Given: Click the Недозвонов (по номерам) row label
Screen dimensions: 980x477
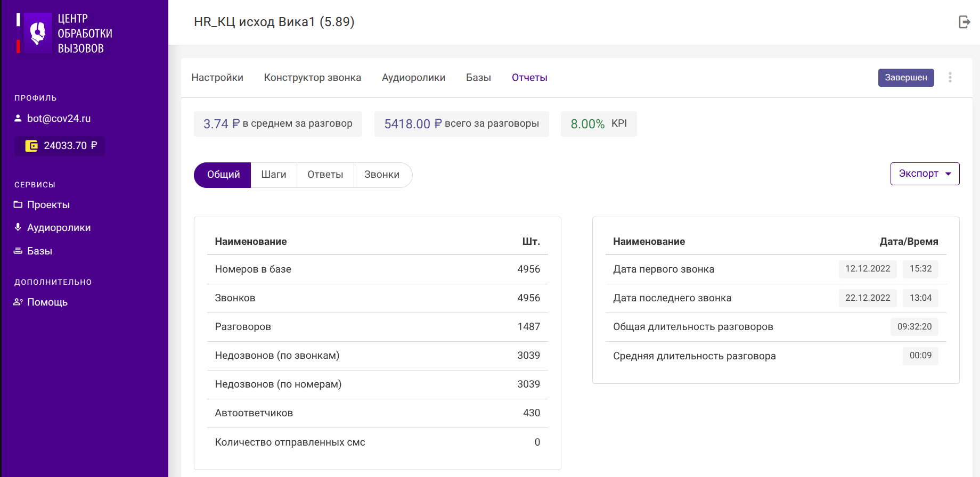Looking at the screenshot, I should click(x=278, y=384).
